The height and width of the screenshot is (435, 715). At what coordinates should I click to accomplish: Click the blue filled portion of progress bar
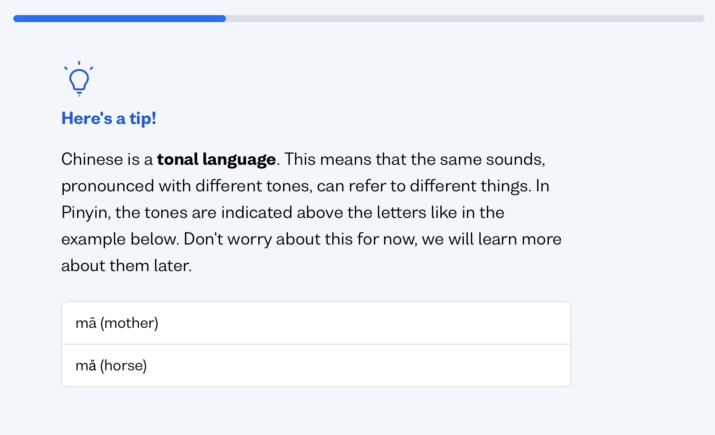click(x=119, y=19)
